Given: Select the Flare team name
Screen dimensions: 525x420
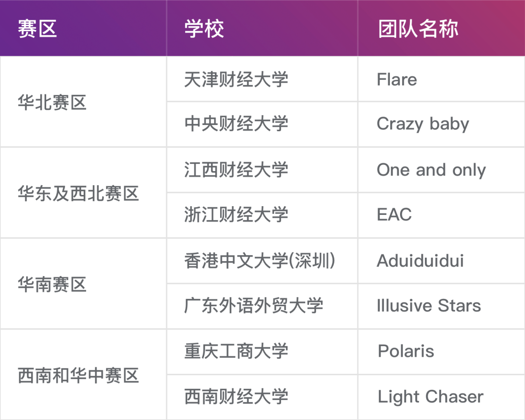Looking at the screenshot, I should (397, 80).
